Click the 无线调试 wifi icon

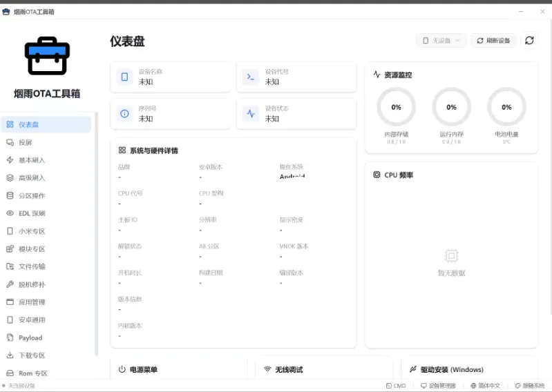coord(267,369)
